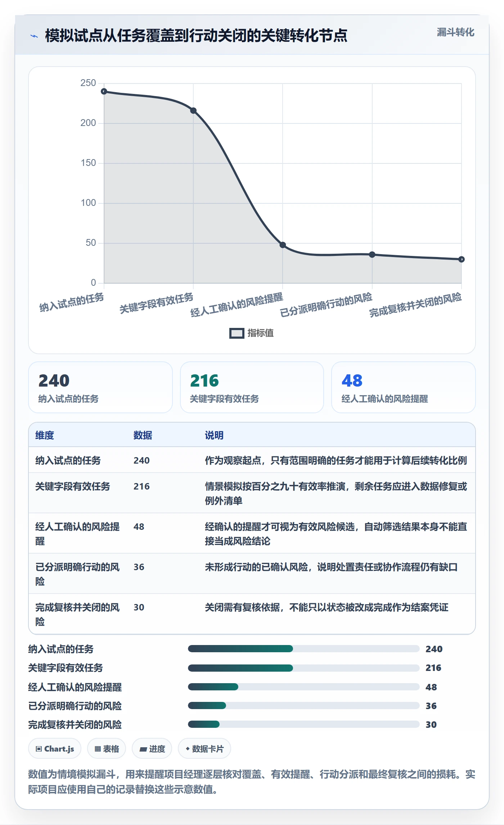This screenshot has width=504, height=825.
Task: Click description starting 作为观察起点
Action: (x=336, y=460)
